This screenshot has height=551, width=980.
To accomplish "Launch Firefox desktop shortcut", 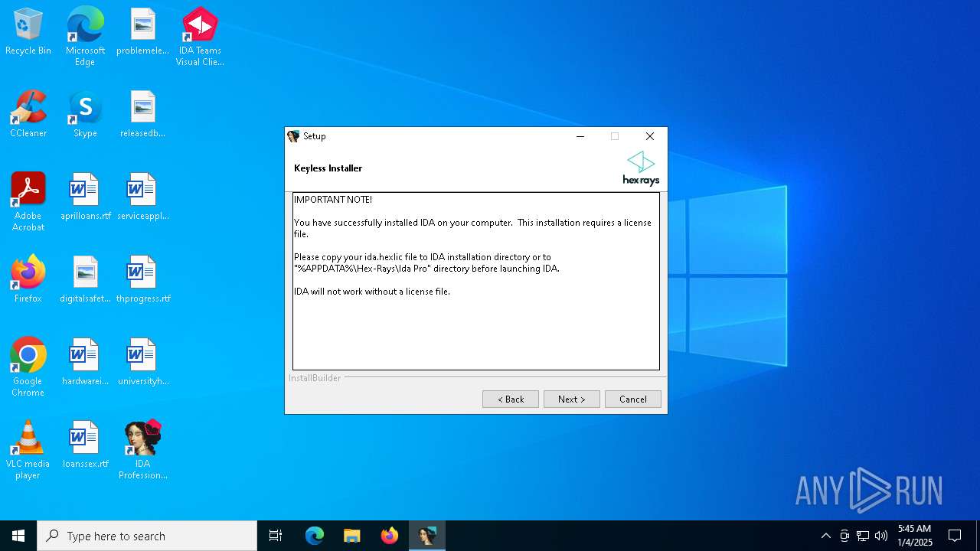I will point(28,279).
